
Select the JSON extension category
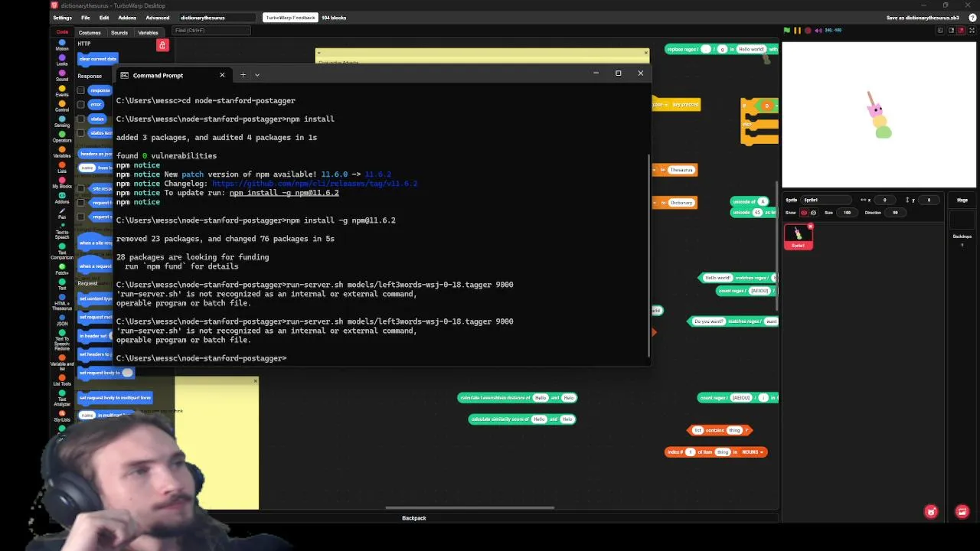[62, 320]
